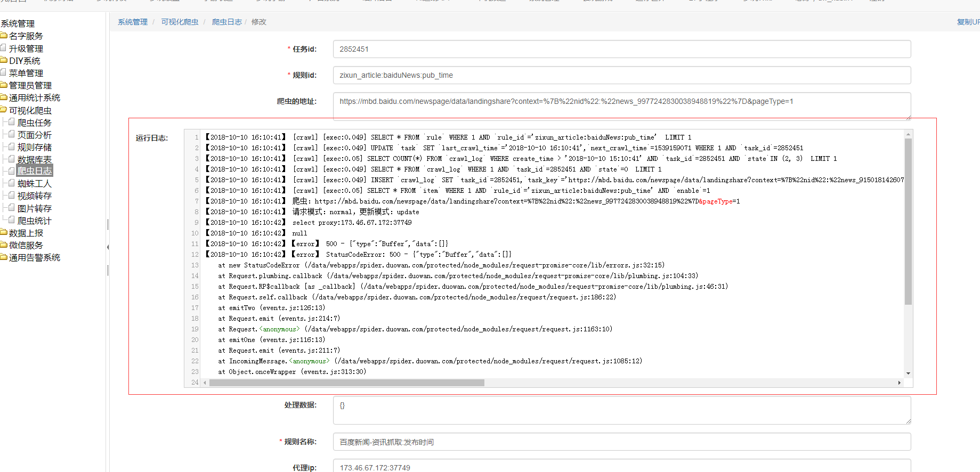Viewport: 980px width, 472px height.
Task: Collapse the sidebar with the splitter arrow
Action: click(108, 247)
